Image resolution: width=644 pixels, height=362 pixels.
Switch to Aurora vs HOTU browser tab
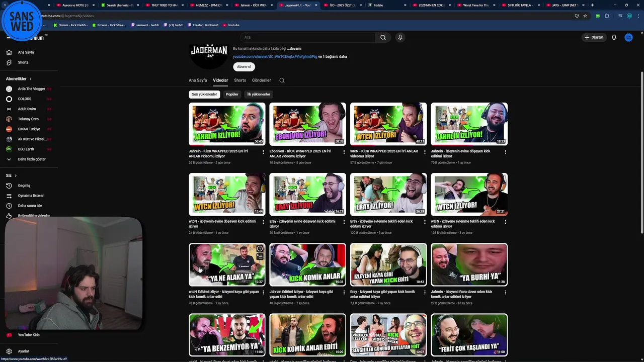click(75, 5)
